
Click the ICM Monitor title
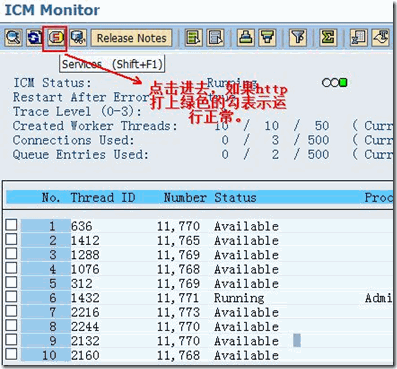tap(52, 10)
